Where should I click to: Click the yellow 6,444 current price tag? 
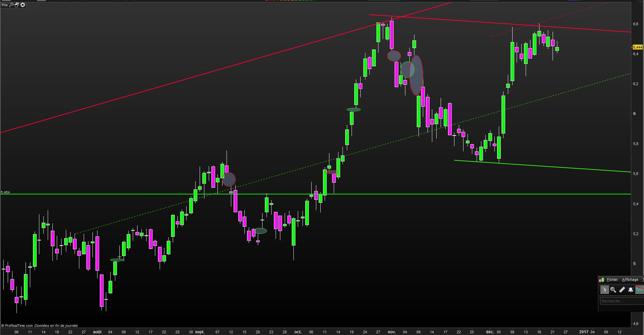pos(638,47)
